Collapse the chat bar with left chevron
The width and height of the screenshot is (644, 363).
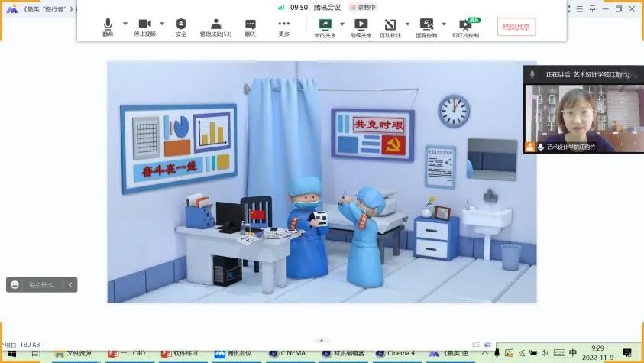tap(70, 285)
